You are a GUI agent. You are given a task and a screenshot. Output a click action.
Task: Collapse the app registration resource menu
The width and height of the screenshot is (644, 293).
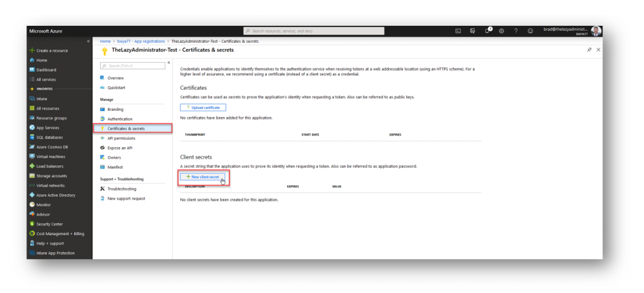(169, 63)
